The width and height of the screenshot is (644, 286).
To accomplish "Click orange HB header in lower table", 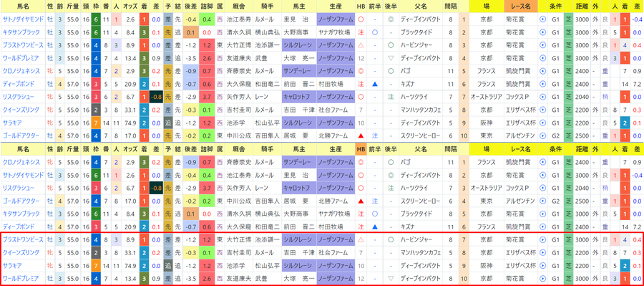I will 361,149.
